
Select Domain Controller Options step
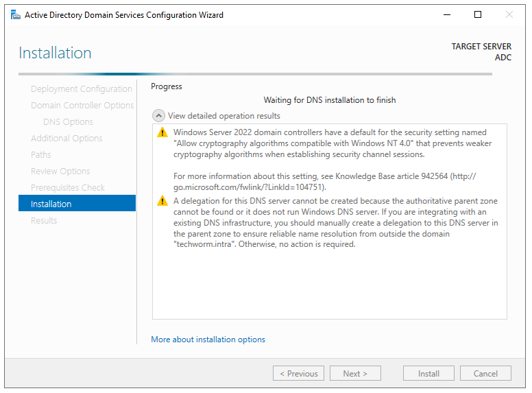pos(82,106)
